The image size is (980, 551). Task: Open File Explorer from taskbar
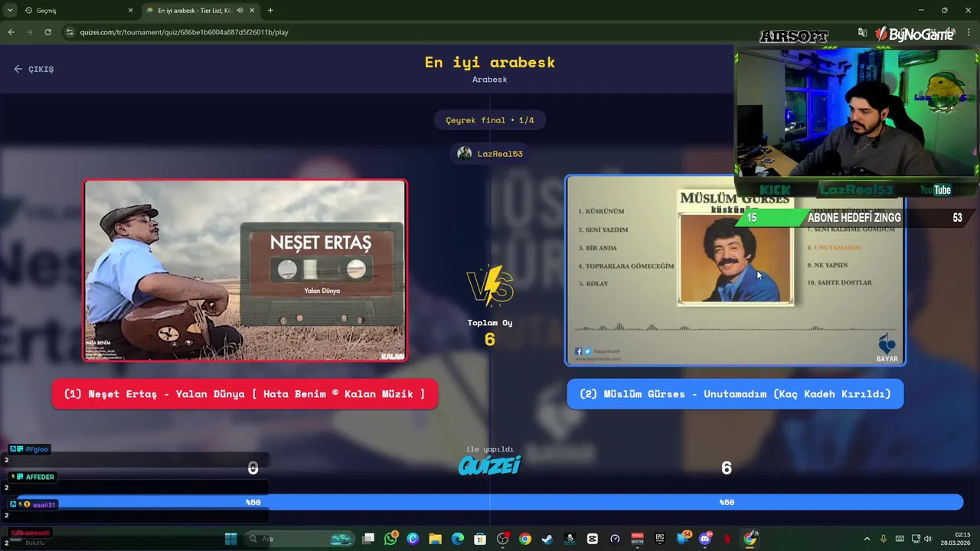click(x=435, y=539)
